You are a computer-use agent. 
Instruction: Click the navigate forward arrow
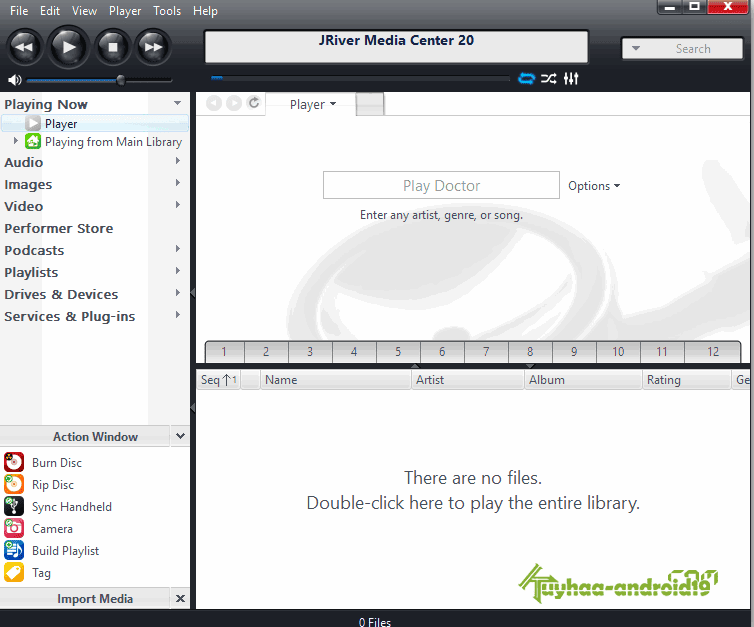[x=234, y=103]
